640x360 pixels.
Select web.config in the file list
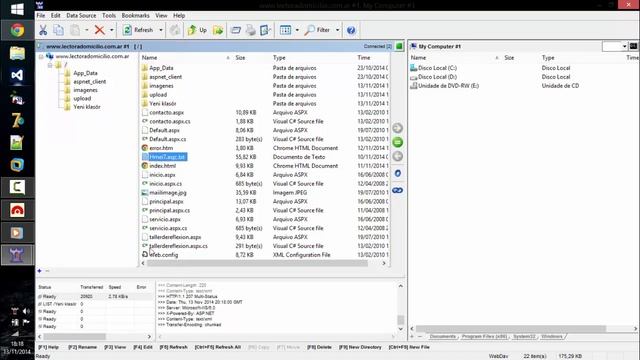pos(164,255)
